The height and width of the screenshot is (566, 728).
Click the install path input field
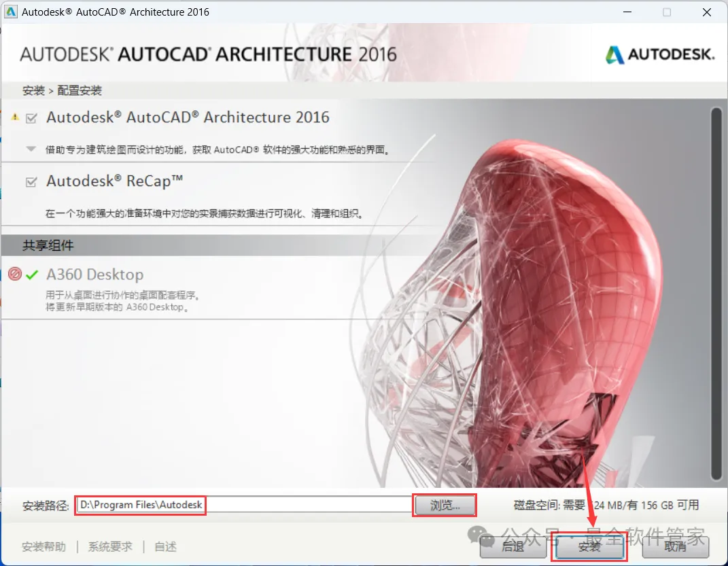click(244, 505)
